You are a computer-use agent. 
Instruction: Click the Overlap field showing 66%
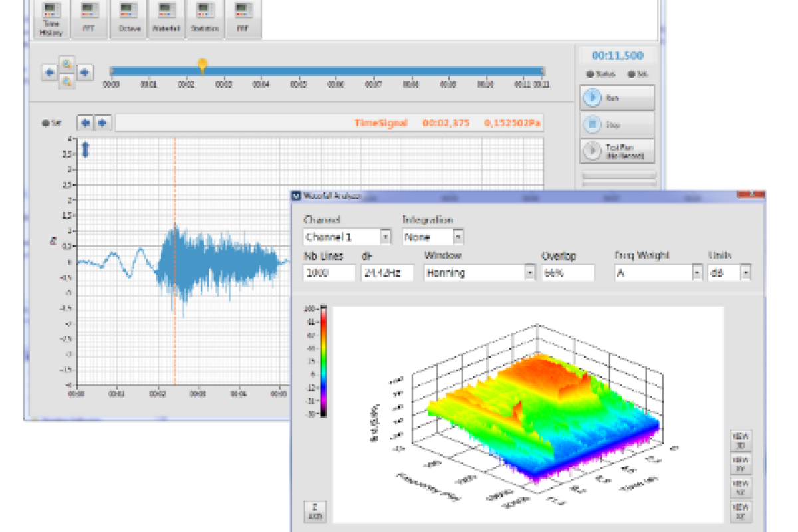[x=568, y=272]
